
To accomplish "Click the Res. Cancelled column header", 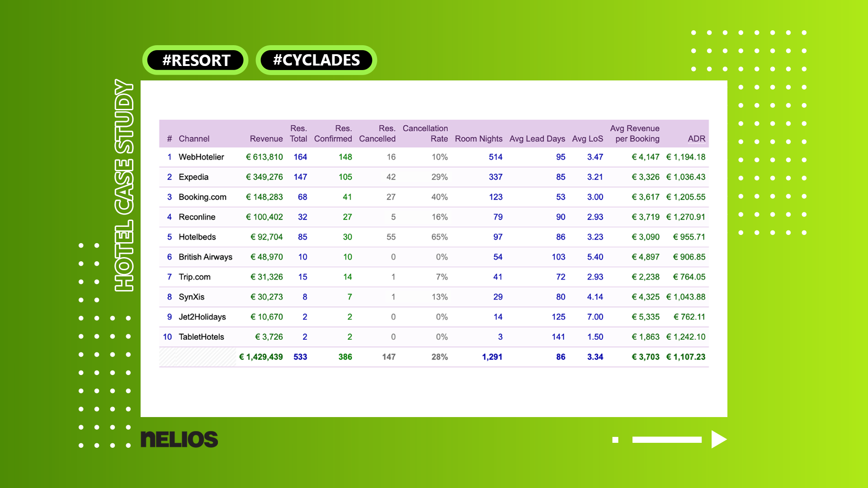I will pyautogui.click(x=377, y=134).
